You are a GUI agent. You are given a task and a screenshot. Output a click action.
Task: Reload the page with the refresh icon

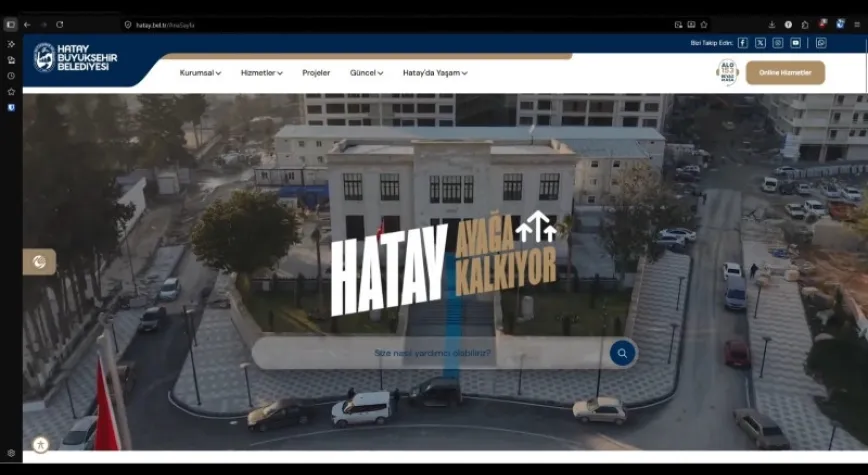[60, 25]
